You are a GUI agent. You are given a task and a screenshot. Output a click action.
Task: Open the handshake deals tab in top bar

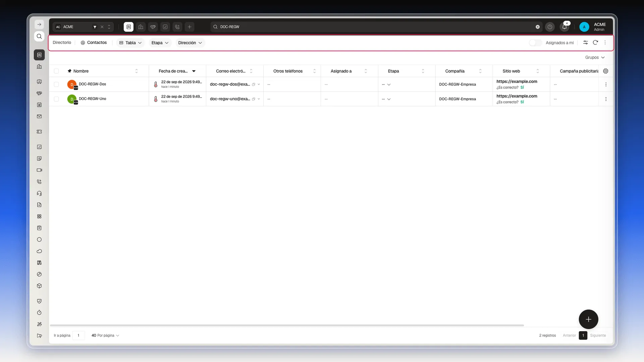153,27
